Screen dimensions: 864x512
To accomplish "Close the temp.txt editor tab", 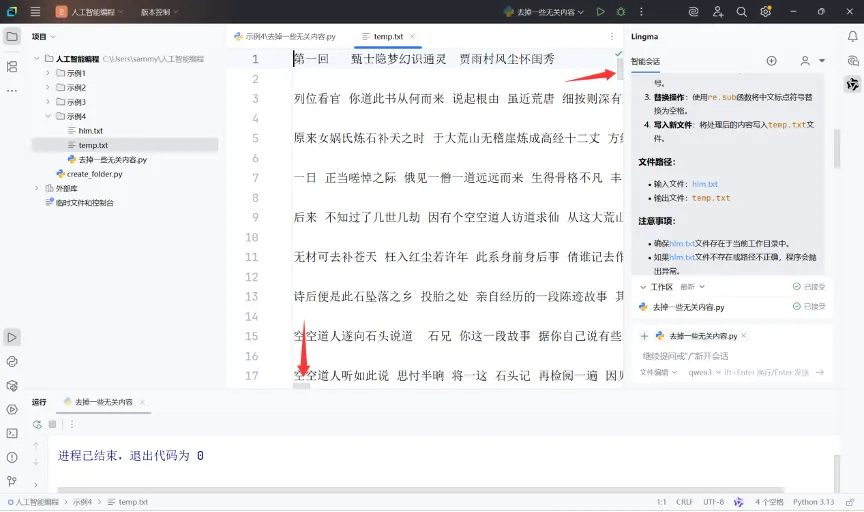I will pyautogui.click(x=412, y=36).
